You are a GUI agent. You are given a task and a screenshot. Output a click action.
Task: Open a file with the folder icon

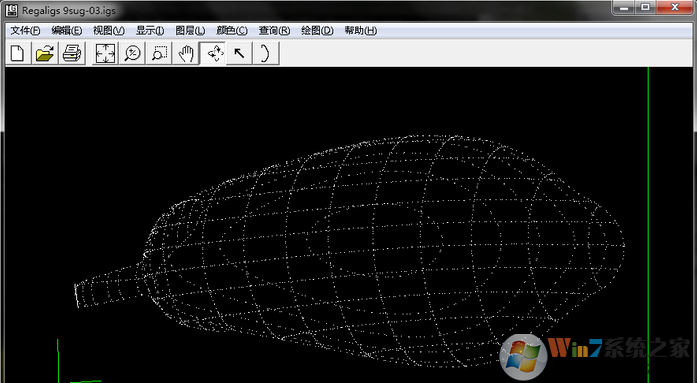pos(44,53)
